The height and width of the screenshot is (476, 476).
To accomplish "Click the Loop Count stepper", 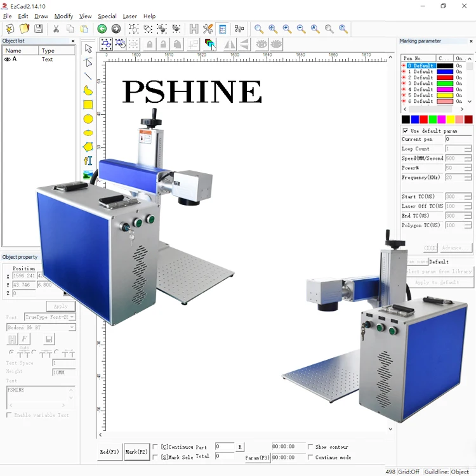I will 468,149.
